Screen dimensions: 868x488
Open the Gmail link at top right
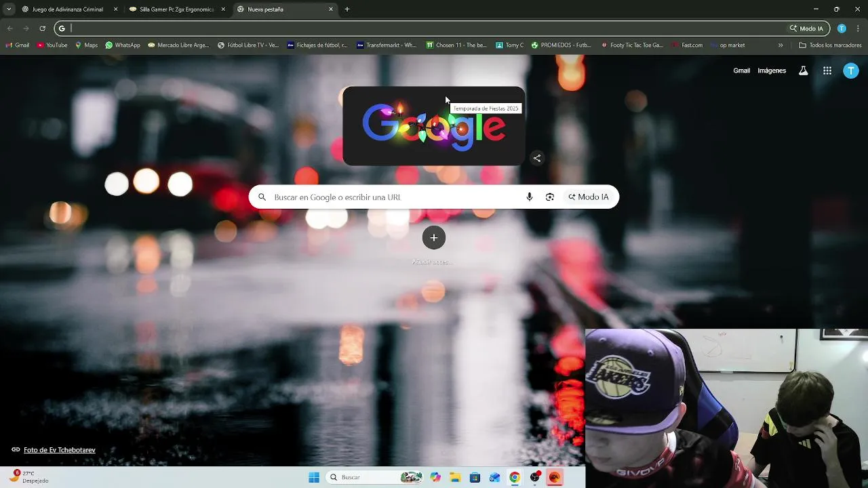pyautogui.click(x=741, y=70)
